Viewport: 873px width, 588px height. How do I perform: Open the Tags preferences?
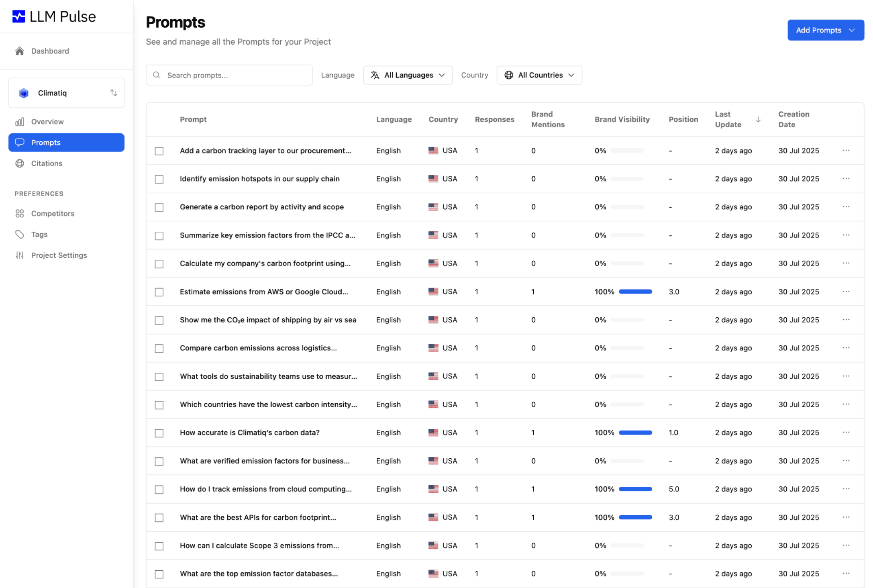(x=66, y=235)
